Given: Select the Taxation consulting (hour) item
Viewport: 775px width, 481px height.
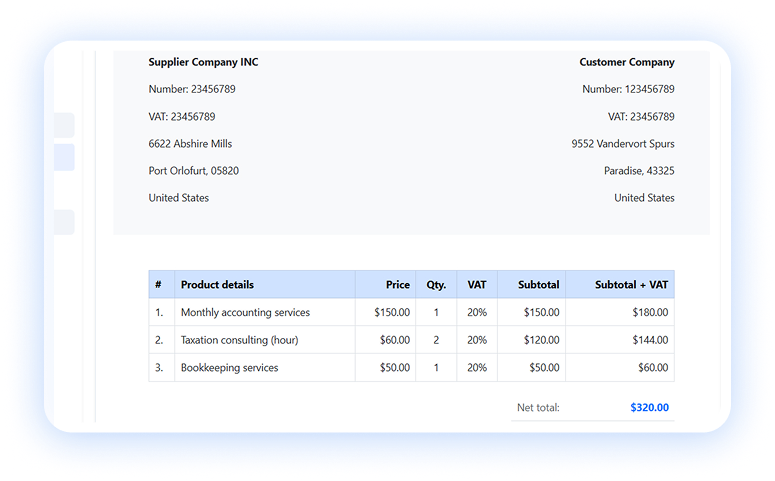Looking at the screenshot, I should pyautogui.click(x=239, y=340).
